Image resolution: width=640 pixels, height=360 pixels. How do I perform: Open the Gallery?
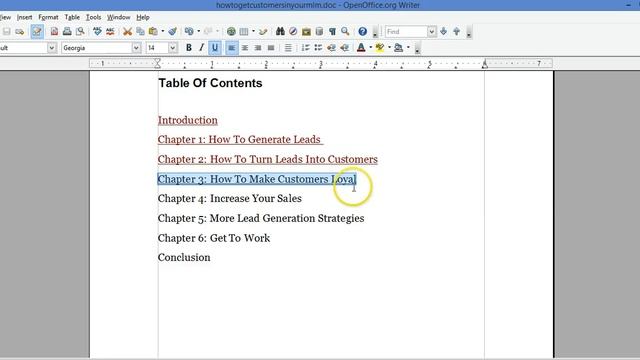(x=306, y=31)
